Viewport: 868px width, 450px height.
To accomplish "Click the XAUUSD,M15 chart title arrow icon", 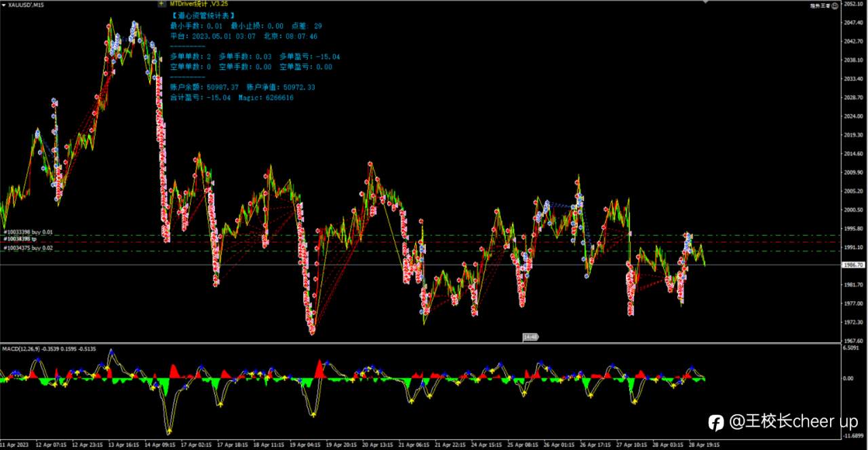I will [3, 3].
